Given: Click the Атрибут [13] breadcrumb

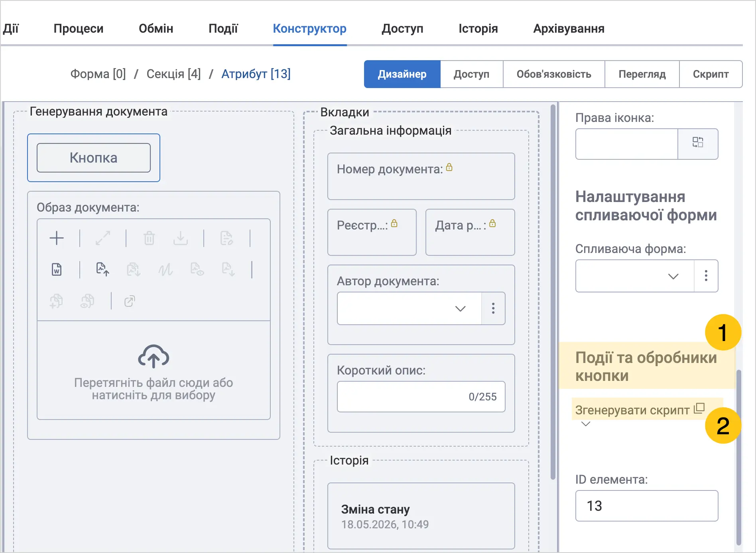Looking at the screenshot, I should click(x=256, y=74).
